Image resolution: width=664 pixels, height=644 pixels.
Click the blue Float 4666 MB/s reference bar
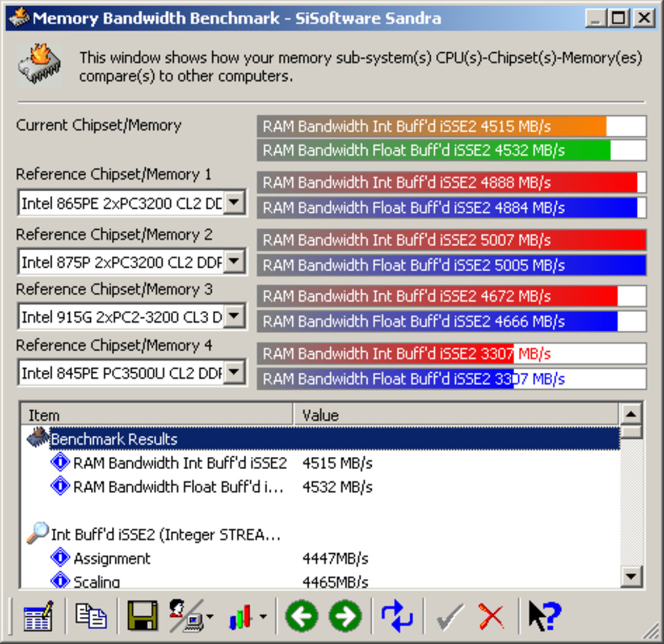(451, 321)
